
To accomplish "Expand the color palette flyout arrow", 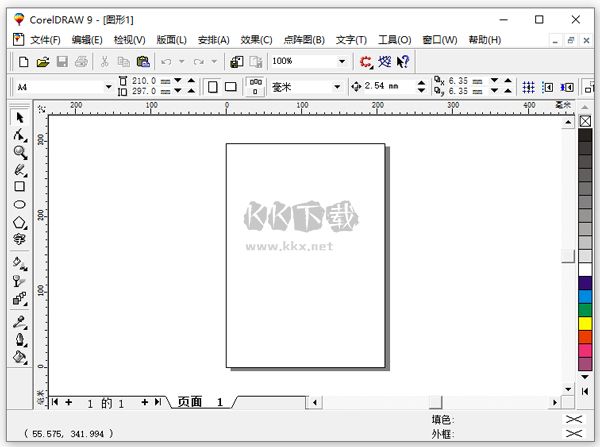I will click(x=585, y=391).
